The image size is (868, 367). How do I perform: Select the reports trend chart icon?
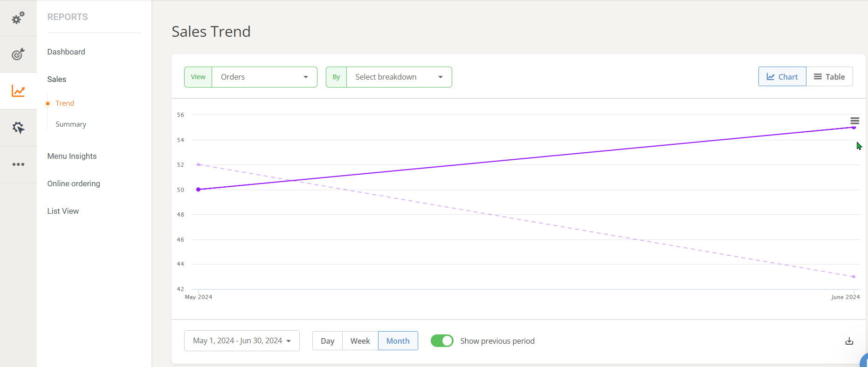[x=18, y=91]
